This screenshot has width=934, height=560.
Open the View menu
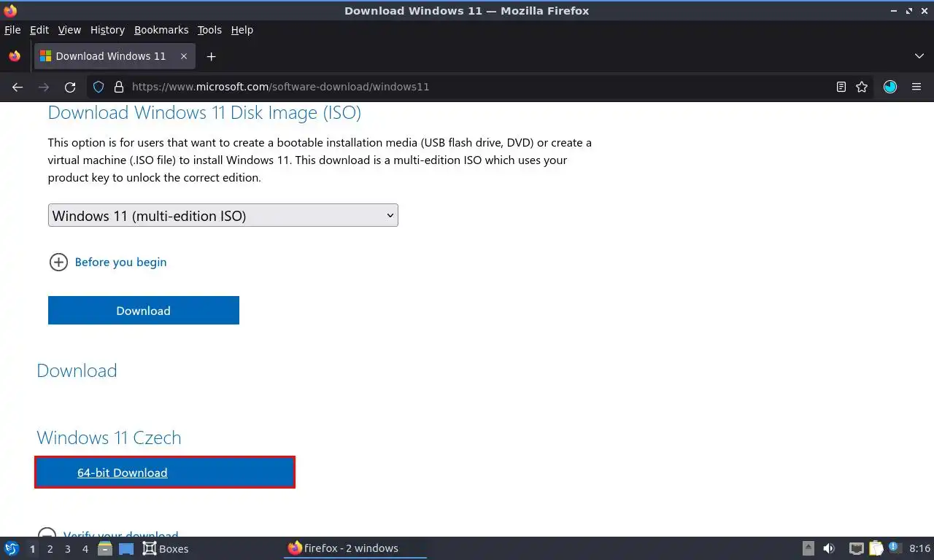69,30
